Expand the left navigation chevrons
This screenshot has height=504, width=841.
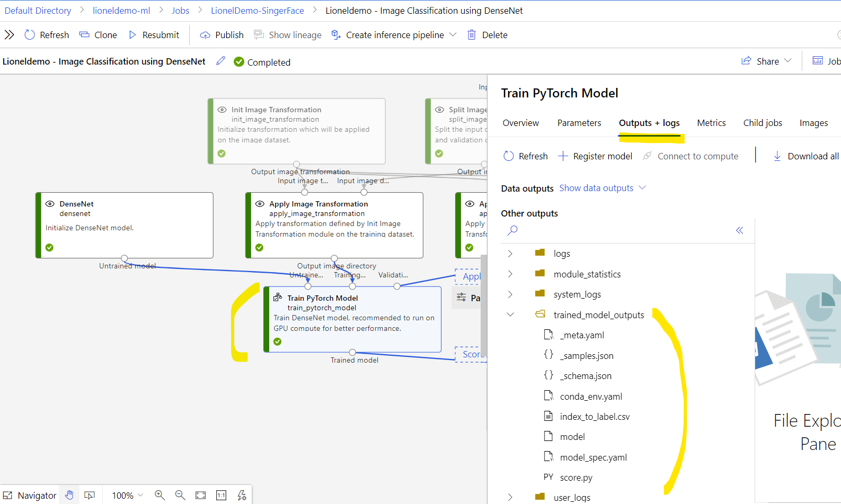point(9,35)
